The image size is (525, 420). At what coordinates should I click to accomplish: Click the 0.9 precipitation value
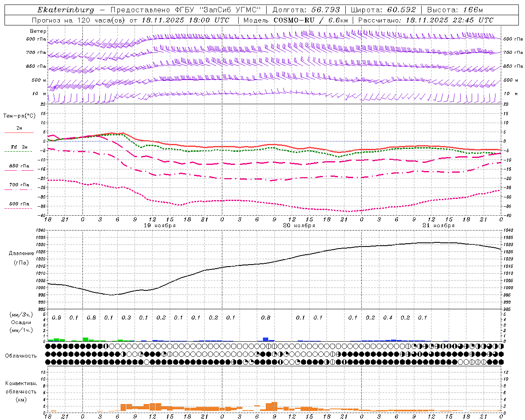click(57, 318)
